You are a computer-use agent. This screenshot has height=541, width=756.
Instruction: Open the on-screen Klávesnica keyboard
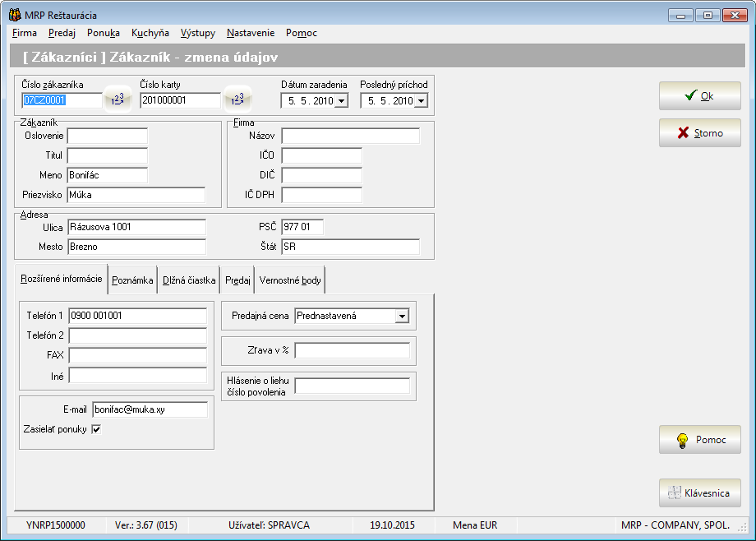click(x=700, y=493)
